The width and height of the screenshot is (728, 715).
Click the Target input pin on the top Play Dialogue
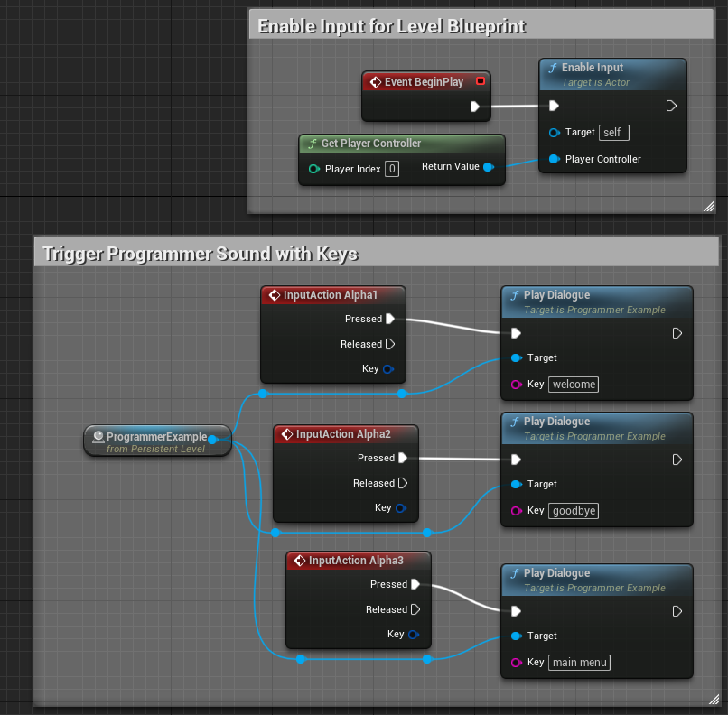515,357
